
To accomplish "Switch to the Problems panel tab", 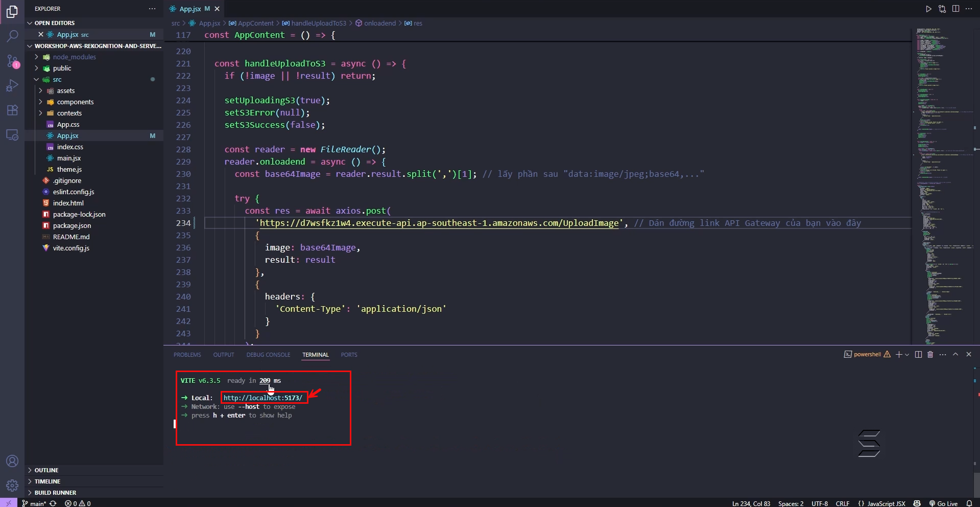I will 187,355.
